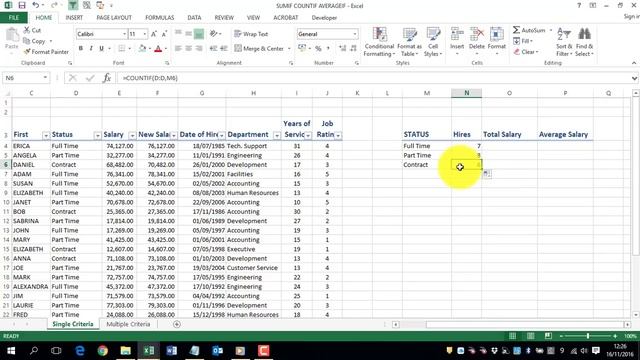
Task: Switch to Page Break Preview view icon
Action: 548,336
